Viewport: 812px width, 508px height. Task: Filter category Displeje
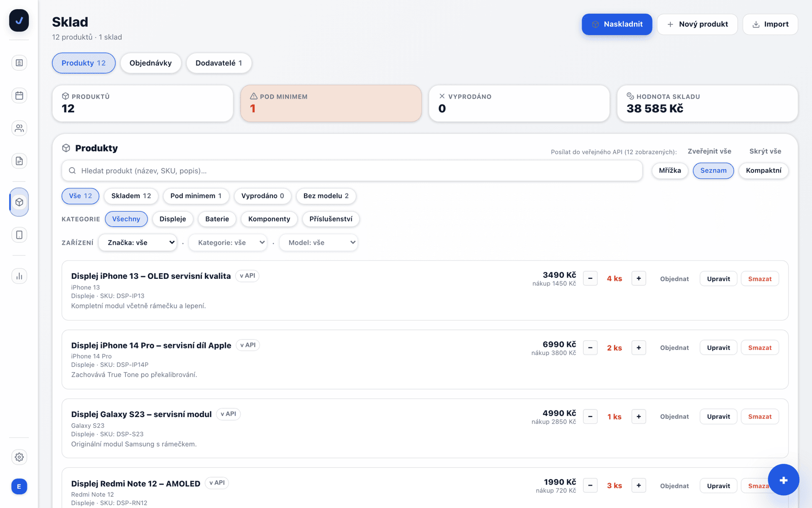(173, 219)
